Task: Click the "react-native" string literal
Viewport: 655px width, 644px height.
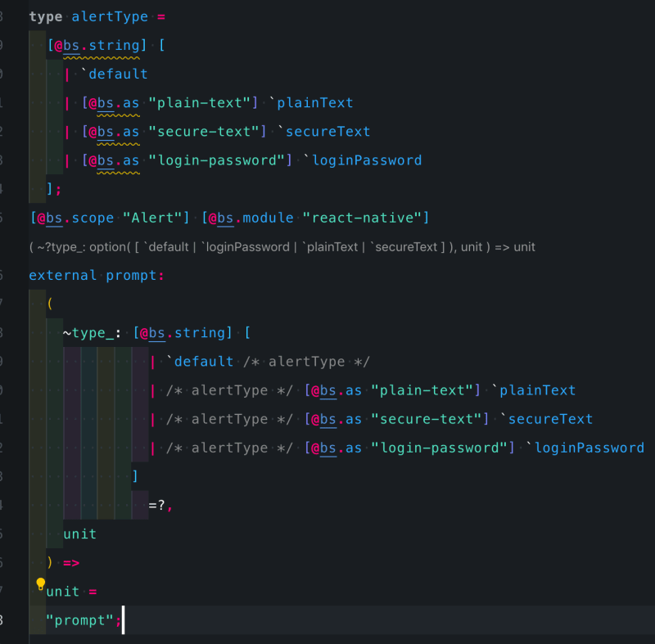Action: coord(363,218)
